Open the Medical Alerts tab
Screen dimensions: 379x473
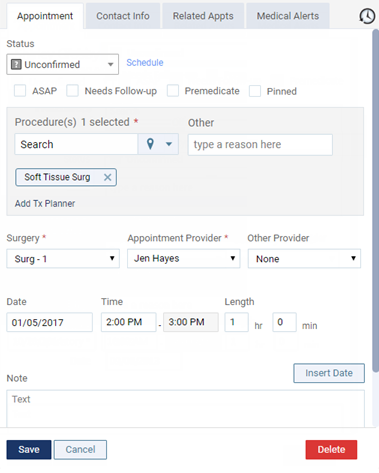[288, 16]
